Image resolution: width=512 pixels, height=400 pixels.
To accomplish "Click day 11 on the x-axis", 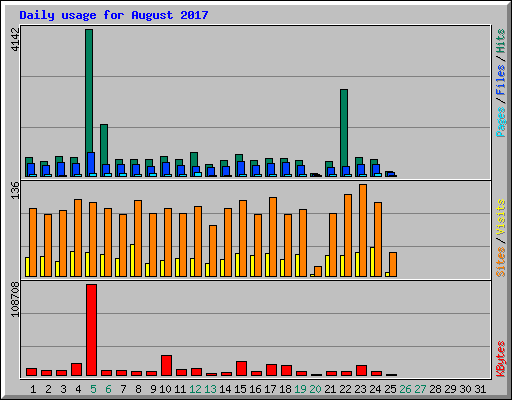I will click(x=180, y=389).
